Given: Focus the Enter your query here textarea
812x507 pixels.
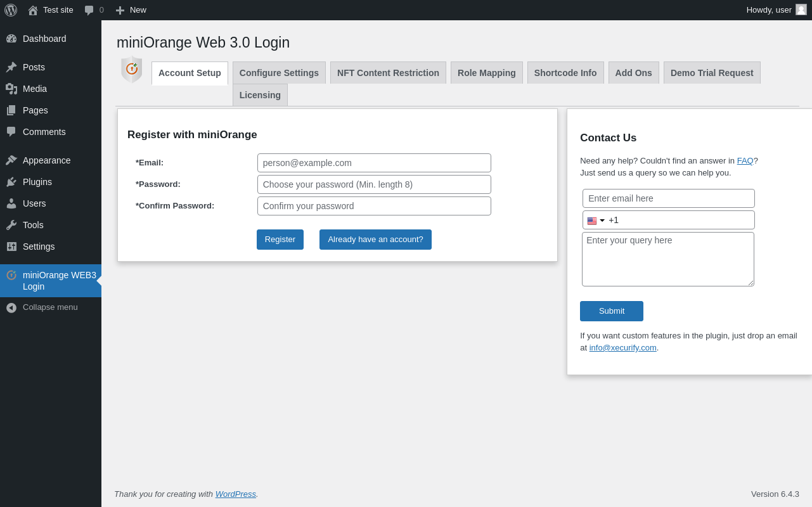Looking at the screenshot, I should (668, 259).
